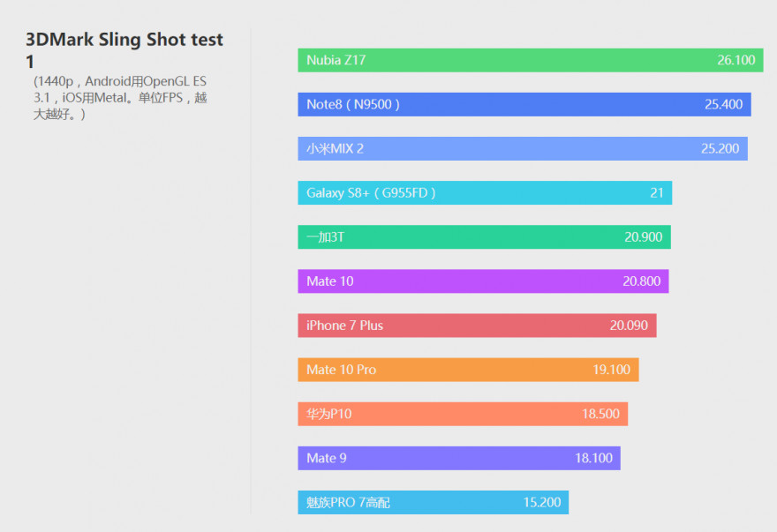
Task: Click the 魅族PRO 7高配 bar
Action: click(x=433, y=502)
